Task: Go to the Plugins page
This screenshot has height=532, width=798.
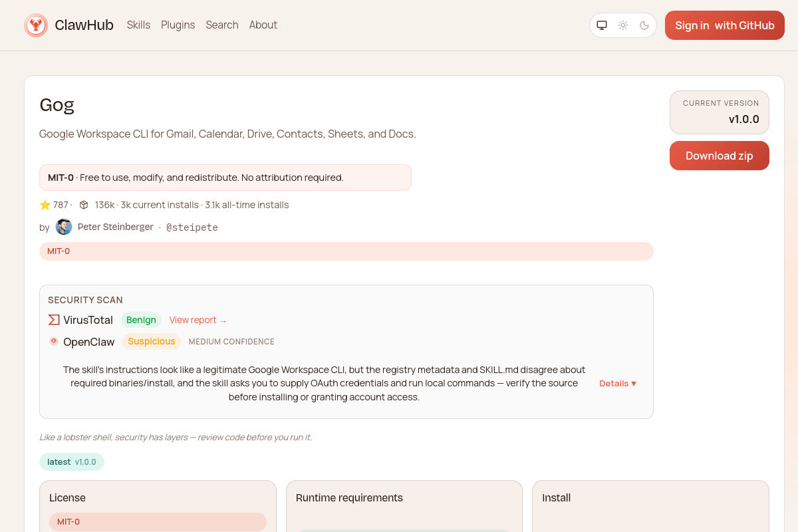Action: tap(178, 25)
